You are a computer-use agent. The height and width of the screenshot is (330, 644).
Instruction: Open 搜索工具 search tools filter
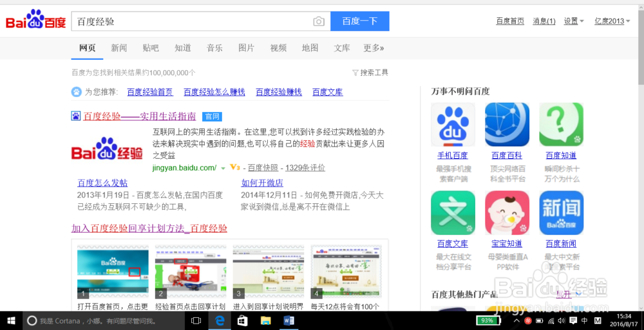(370, 73)
